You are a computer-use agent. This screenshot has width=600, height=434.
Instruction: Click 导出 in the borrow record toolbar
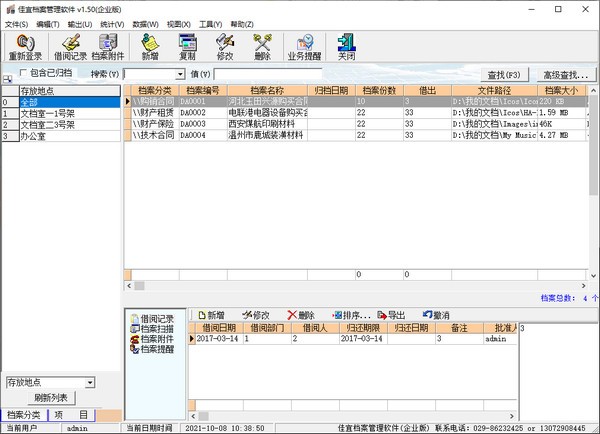(x=391, y=315)
